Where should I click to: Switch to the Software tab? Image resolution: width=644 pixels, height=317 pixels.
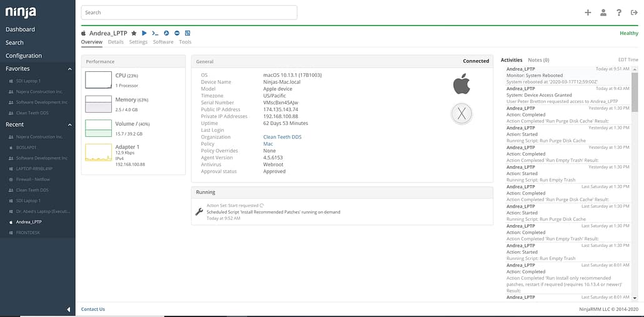click(163, 42)
